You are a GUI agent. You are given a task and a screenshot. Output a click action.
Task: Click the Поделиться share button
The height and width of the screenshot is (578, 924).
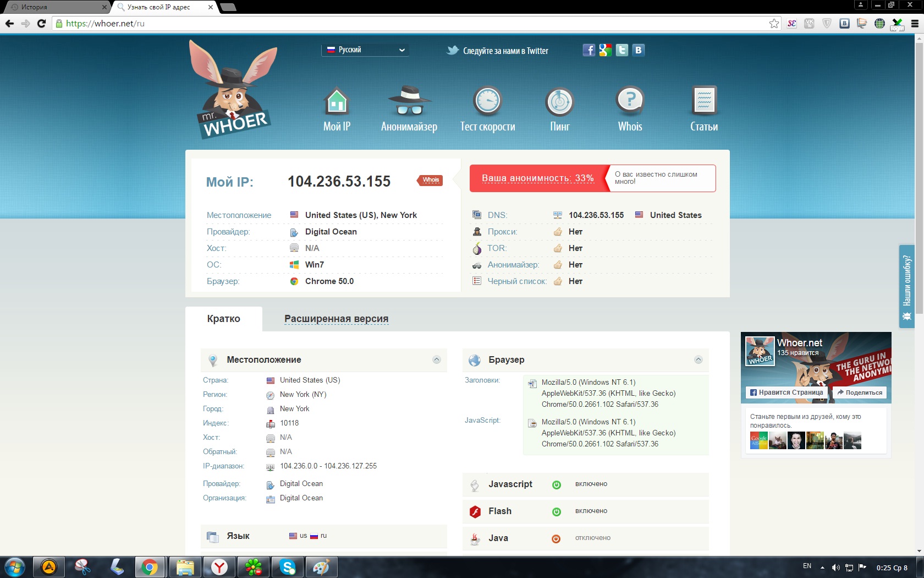click(860, 392)
